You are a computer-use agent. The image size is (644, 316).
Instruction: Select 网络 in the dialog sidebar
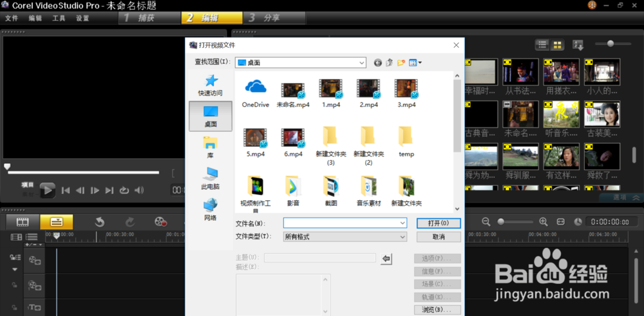(211, 209)
